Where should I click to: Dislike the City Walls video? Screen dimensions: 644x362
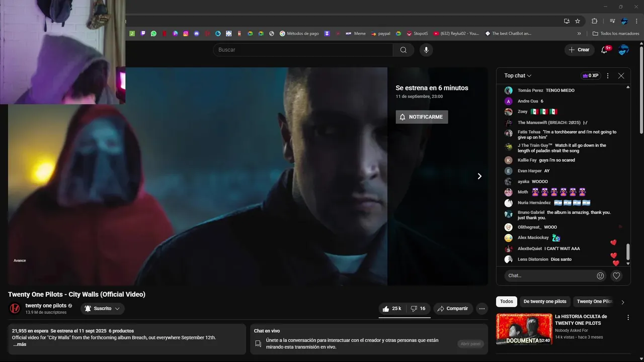click(418, 309)
